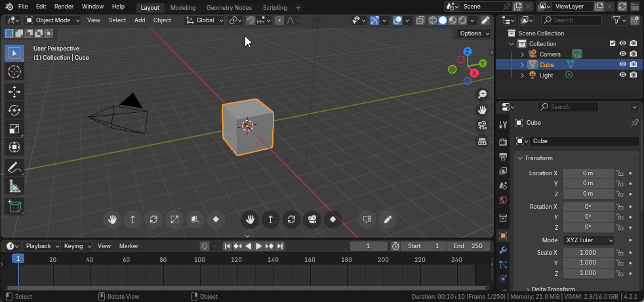Open the Add menu in viewport header
Viewport: 644px width, 302px height.
140,20
